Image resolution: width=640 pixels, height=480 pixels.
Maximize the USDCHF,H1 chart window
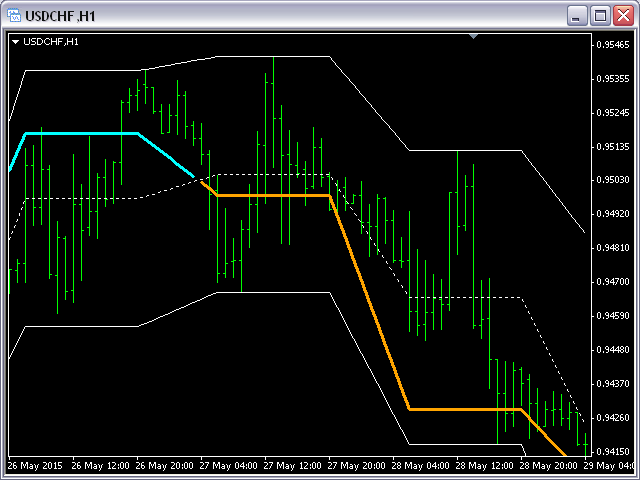tap(600, 16)
